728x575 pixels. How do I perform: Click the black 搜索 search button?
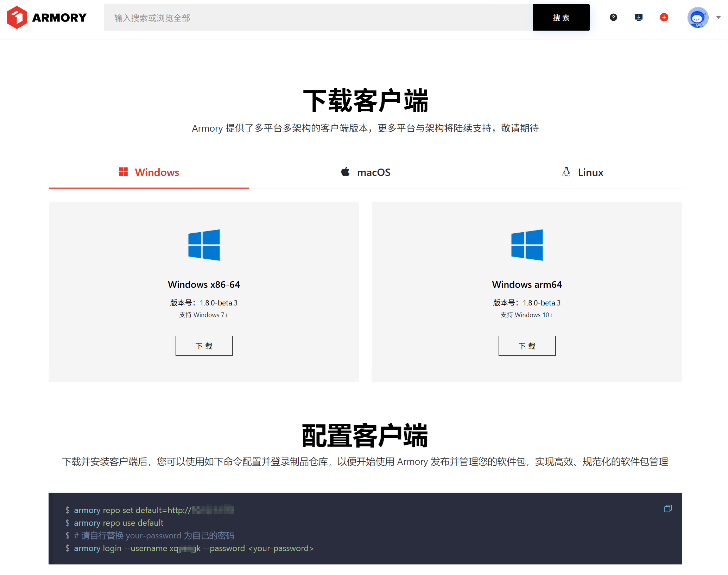(x=561, y=18)
